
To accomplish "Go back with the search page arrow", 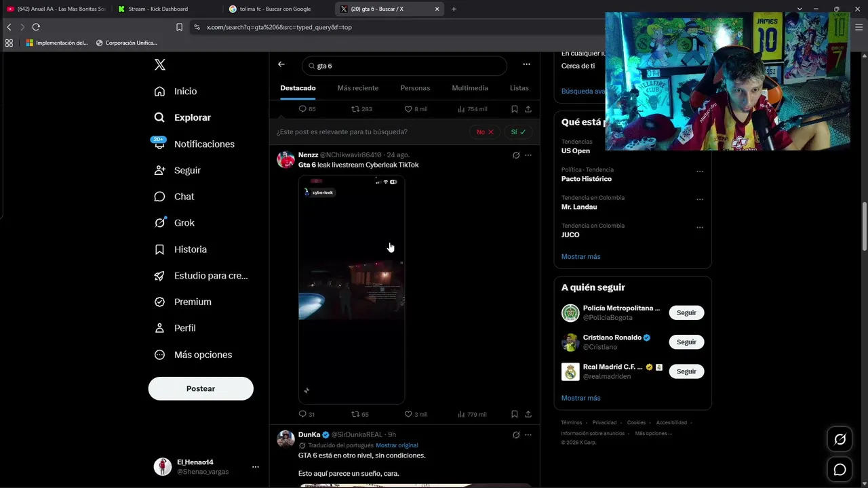I will (x=281, y=64).
